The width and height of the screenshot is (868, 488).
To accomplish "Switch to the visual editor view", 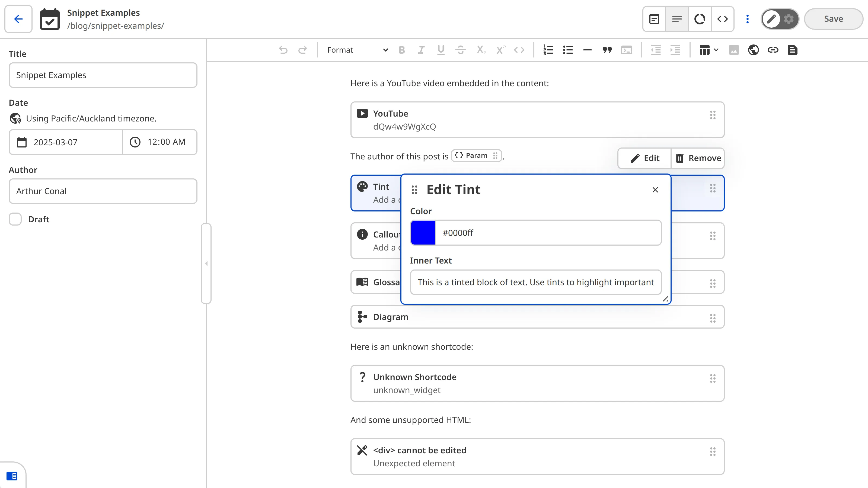I will click(654, 19).
